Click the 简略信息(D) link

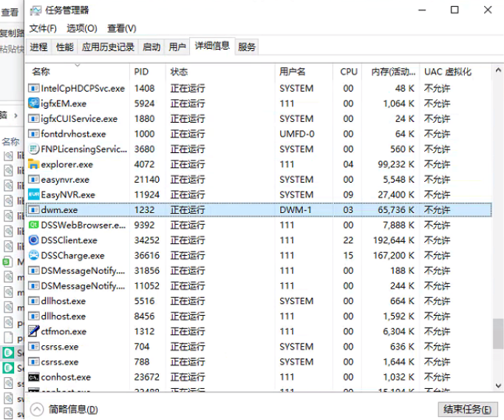coord(73,410)
